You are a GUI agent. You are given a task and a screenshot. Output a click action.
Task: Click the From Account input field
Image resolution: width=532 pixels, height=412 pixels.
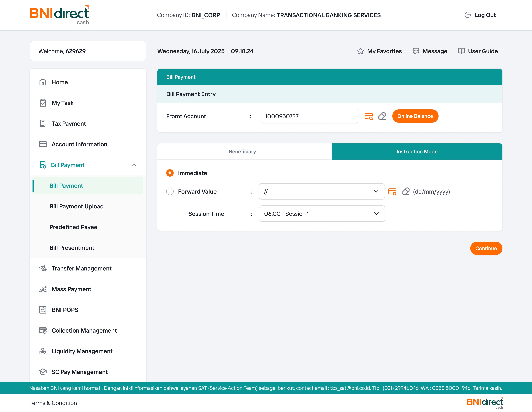coord(309,116)
